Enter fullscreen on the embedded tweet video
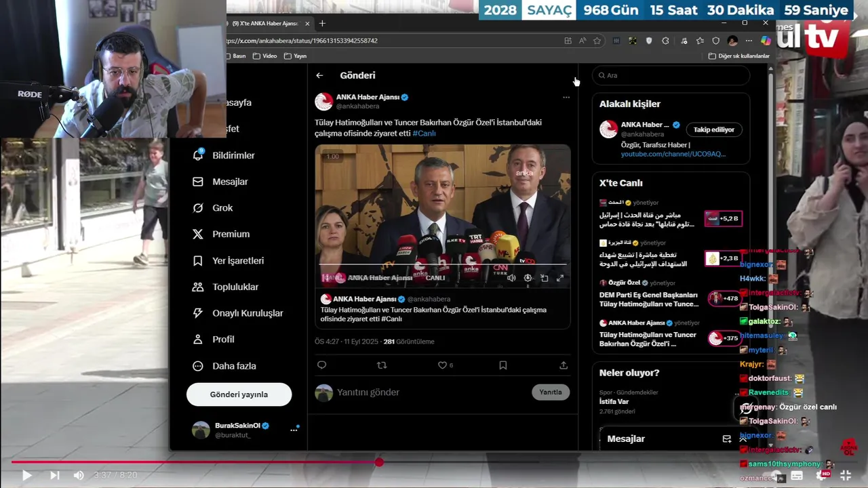This screenshot has width=868, height=488. pos(560,278)
